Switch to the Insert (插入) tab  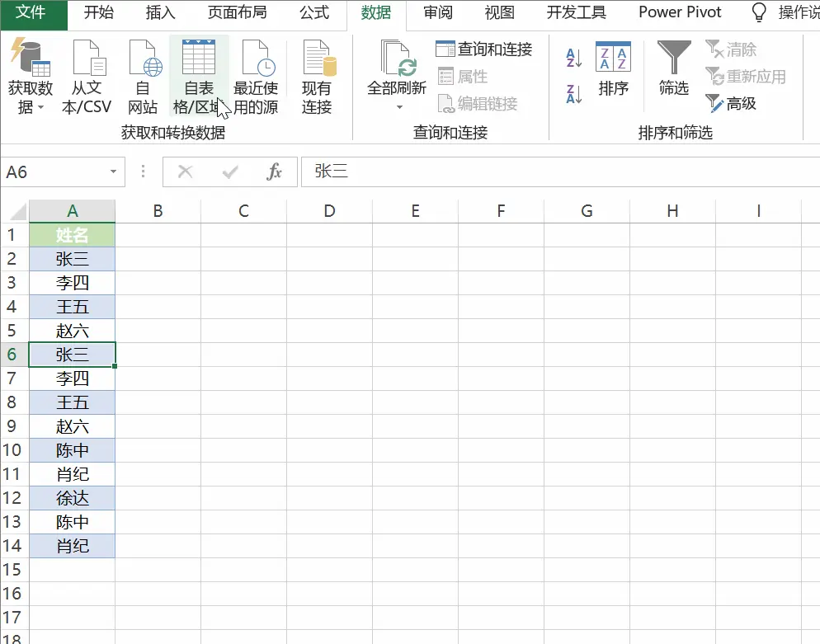pyautogui.click(x=160, y=12)
